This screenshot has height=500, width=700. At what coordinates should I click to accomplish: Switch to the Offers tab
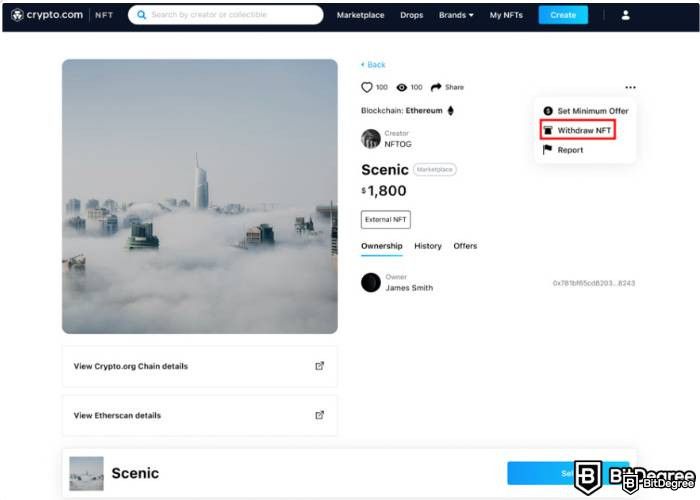pyautogui.click(x=465, y=246)
